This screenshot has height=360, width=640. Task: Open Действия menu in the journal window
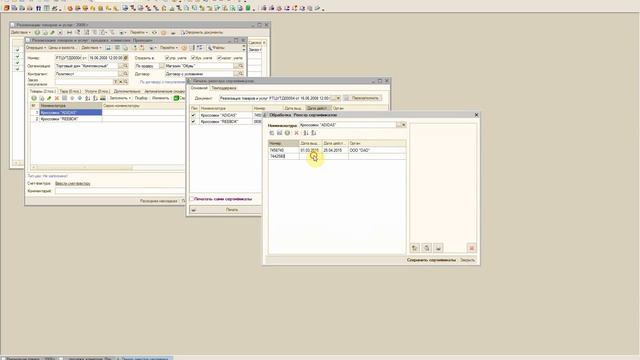[x=20, y=32]
